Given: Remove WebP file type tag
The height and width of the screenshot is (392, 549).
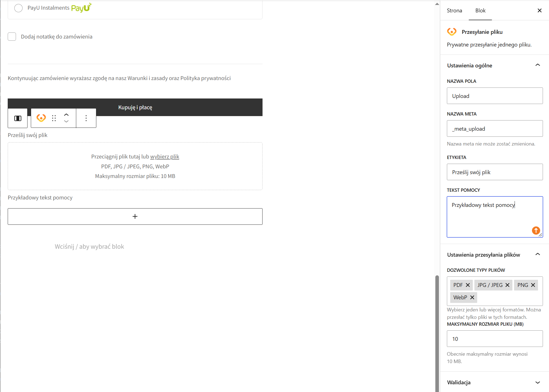Looking at the screenshot, I should (472, 297).
